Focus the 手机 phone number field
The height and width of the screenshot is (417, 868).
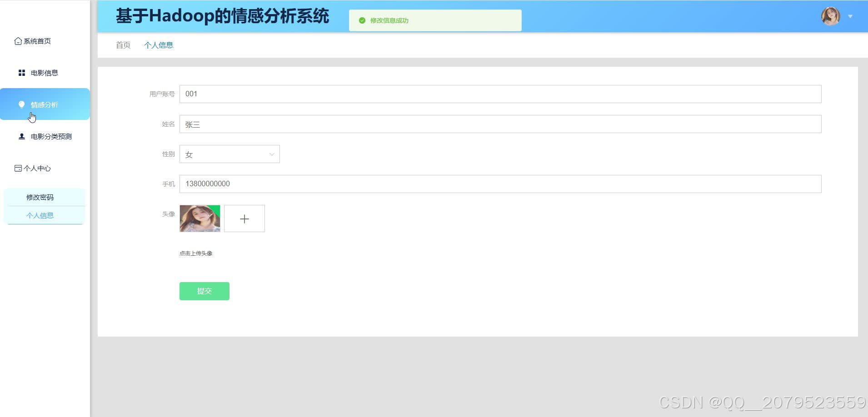pos(500,184)
